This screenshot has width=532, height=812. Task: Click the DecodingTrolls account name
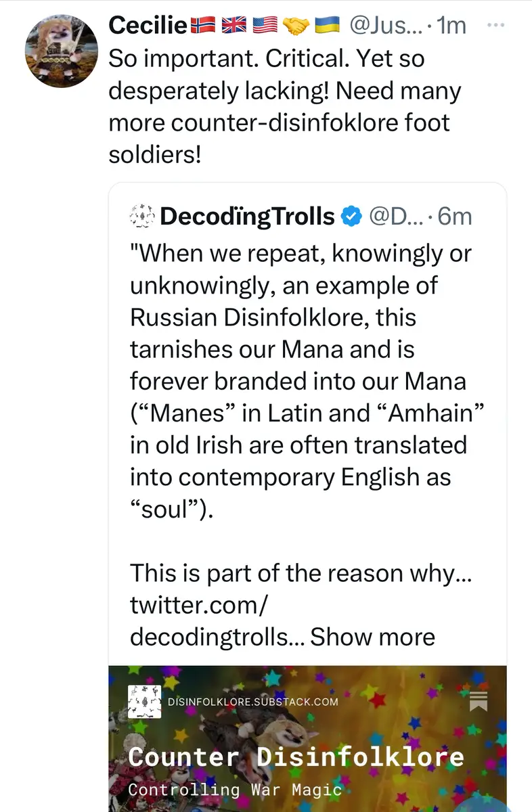point(248,217)
